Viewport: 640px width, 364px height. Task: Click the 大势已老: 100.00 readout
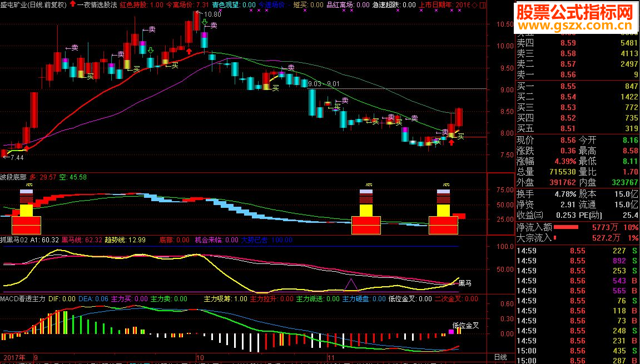pos(266,240)
